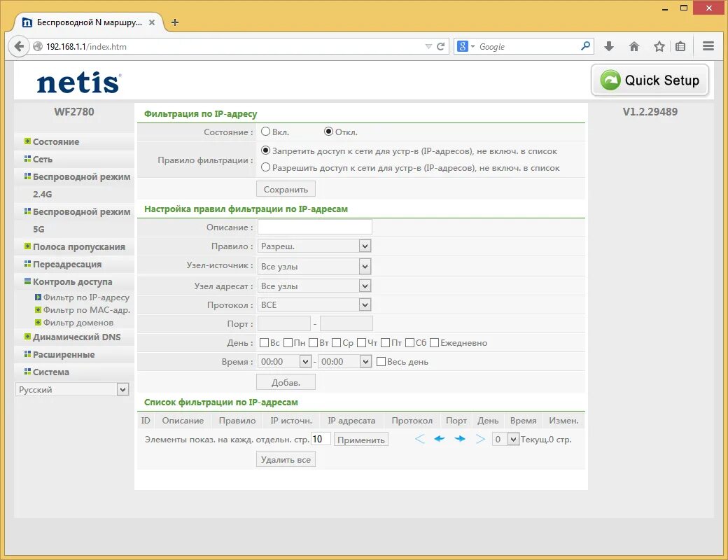
Task: Bookmark this page with star icon
Action: 659,46
